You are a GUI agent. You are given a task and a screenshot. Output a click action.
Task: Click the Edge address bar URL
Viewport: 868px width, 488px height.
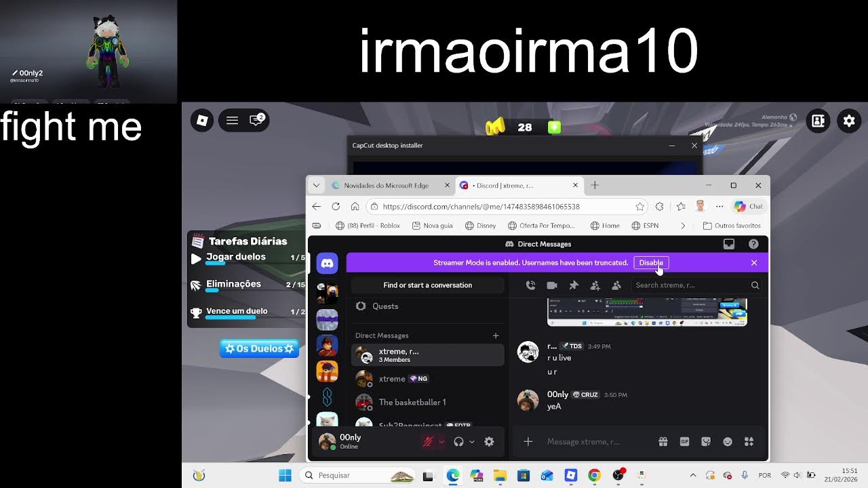tap(481, 206)
